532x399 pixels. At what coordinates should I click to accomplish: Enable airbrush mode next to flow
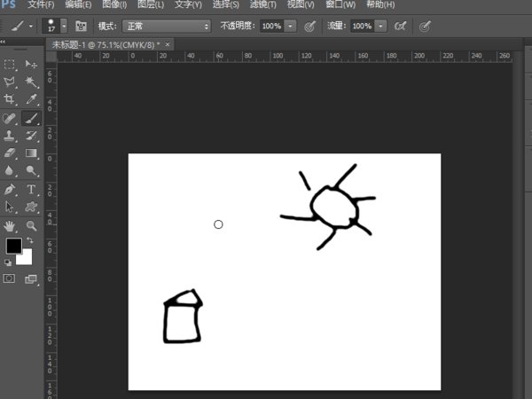pyautogui.click(x=400, y=27)
